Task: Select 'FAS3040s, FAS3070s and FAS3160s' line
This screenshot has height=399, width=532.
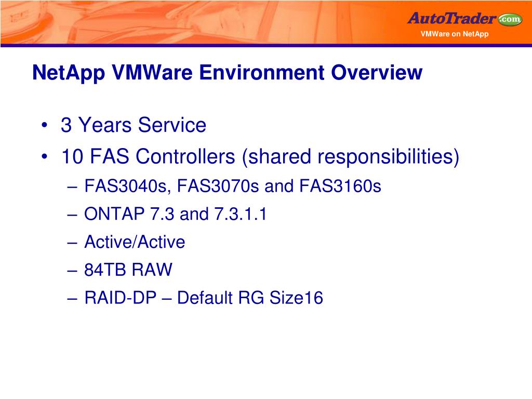Action: tap(232, 186)
